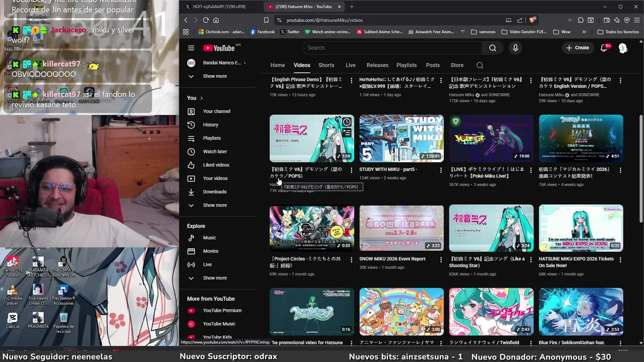Switch to the Shorts channel tab
This screenshot has height=362, width=644.
pos(326,65)
